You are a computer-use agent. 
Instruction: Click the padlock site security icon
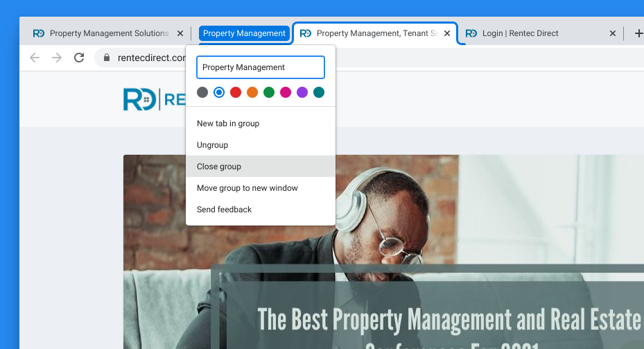click(x=106, y=58)
